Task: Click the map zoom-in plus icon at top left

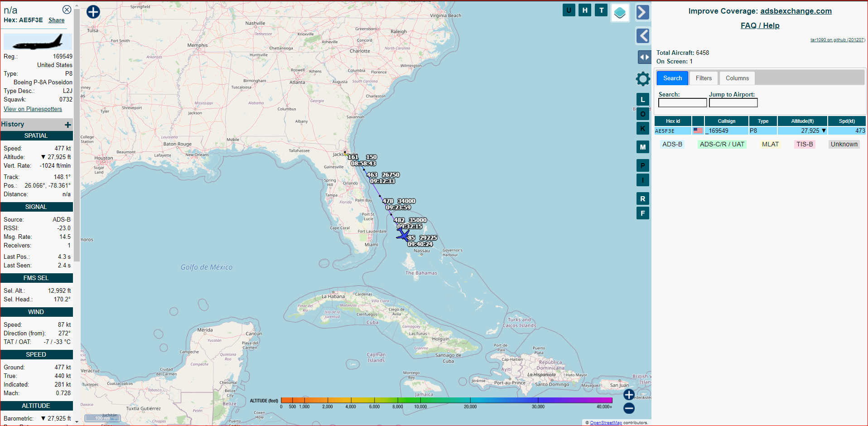Action: pos(93,12)
